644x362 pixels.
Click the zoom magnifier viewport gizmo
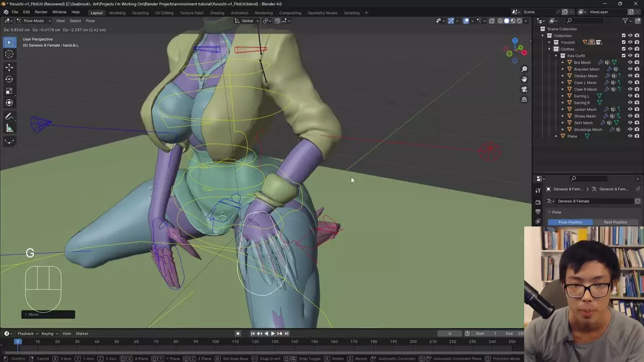(524, 69)
